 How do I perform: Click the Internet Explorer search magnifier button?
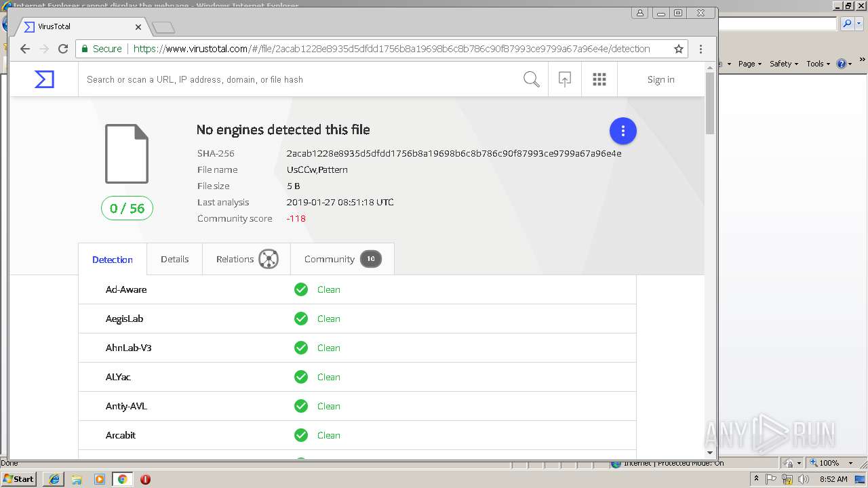pyautogui.click(x=847, y=24)
